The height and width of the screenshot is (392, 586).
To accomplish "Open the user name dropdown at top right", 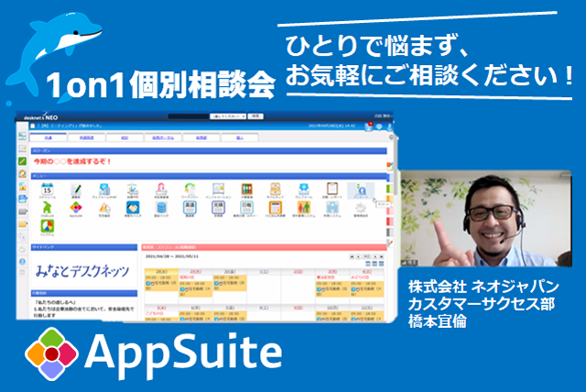I will pos(383,116).
